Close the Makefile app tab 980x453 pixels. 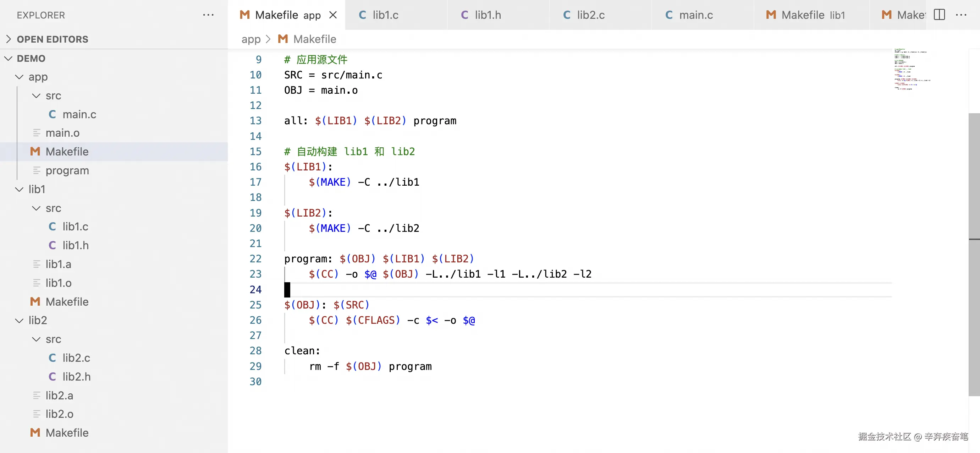click(333, 15)
